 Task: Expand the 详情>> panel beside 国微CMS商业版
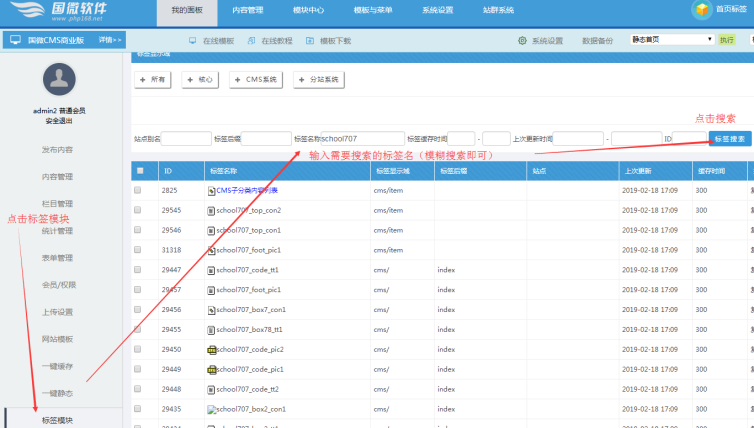click(x=110, y=40)
